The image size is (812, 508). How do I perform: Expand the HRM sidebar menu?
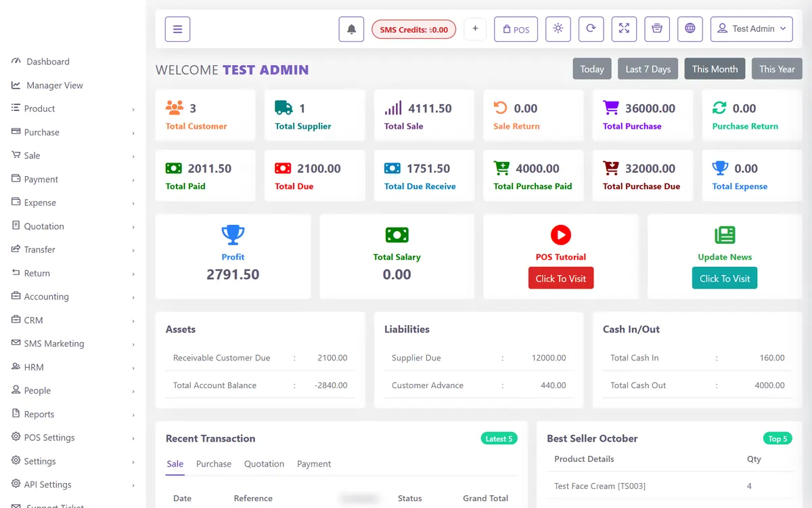click(x=73, y=367)
